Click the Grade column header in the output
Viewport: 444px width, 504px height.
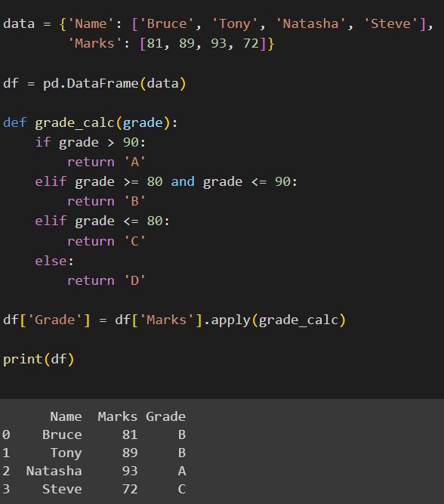[166, 416]
